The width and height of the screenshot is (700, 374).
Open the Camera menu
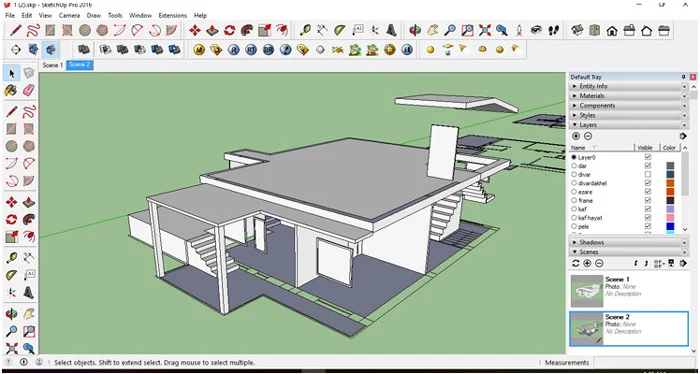tap(69, 15)
